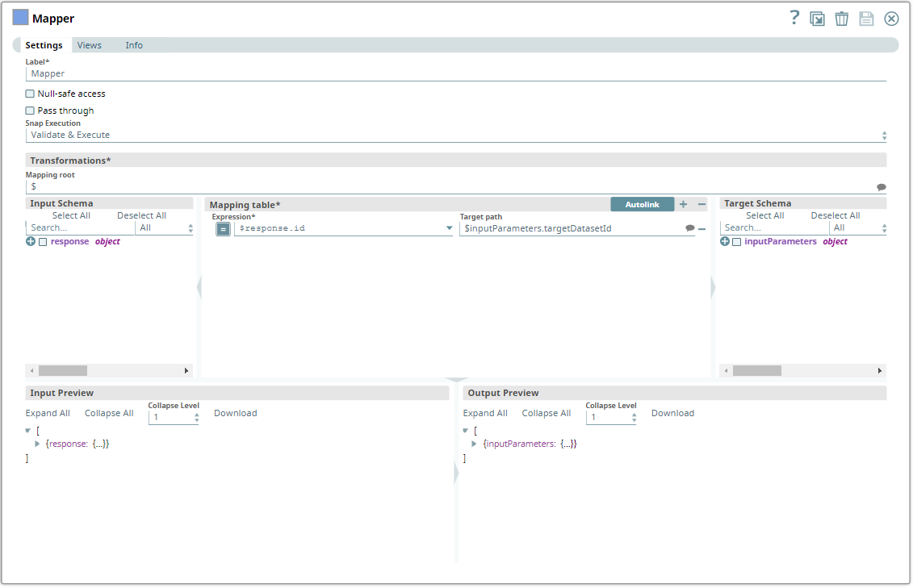Image resolution: width=913 pixels, height=588 pixels.
Task: Click Expand All in Input Preview
Action: (48, 414)
